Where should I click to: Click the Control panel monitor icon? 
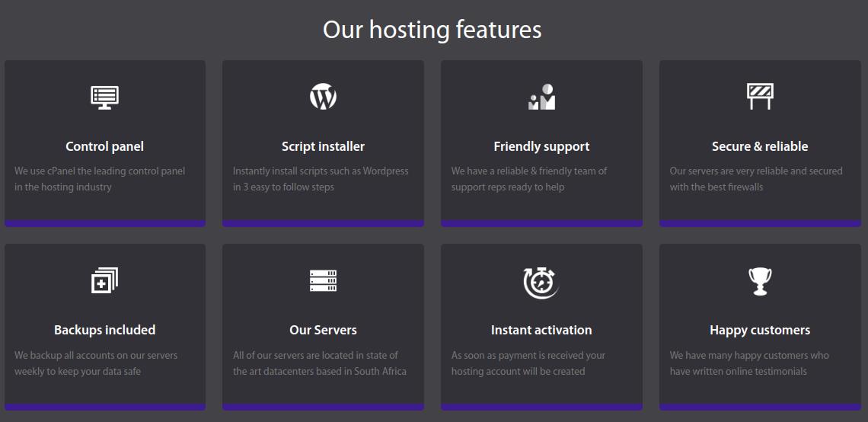(x=104, y=97)
